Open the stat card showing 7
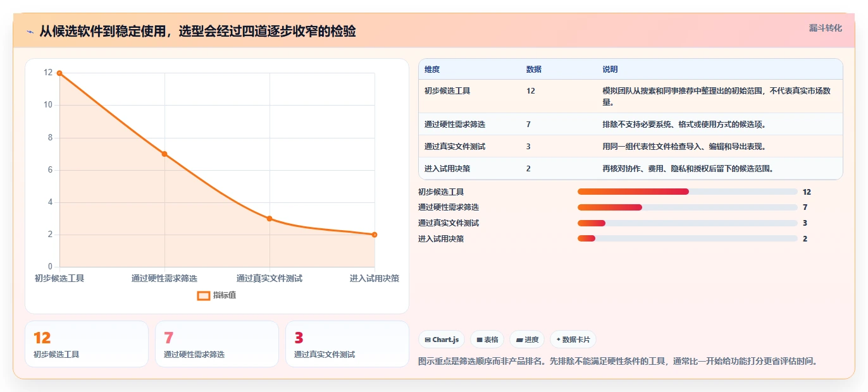868x392 pixels. click(217, 344)
